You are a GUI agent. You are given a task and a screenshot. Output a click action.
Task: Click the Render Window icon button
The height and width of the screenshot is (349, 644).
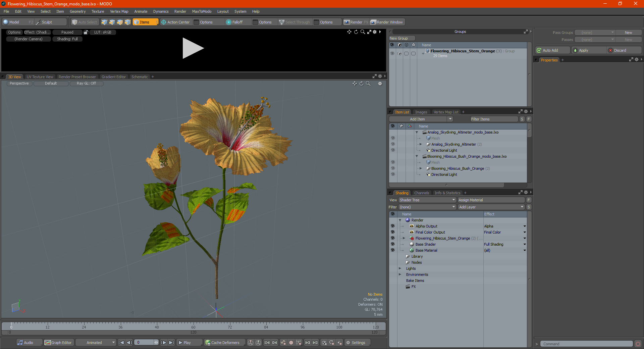tap(373, 22)
